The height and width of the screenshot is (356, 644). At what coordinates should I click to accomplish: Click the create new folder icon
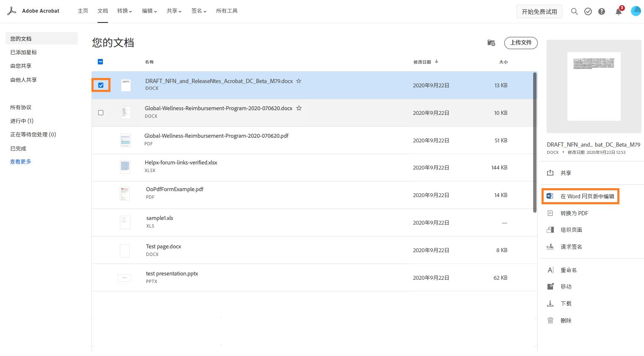[x=491, y=43]
